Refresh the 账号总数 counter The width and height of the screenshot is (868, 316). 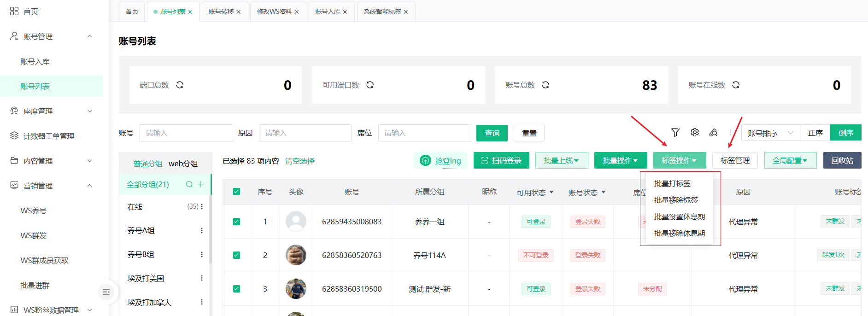click(x=545, y=85)
